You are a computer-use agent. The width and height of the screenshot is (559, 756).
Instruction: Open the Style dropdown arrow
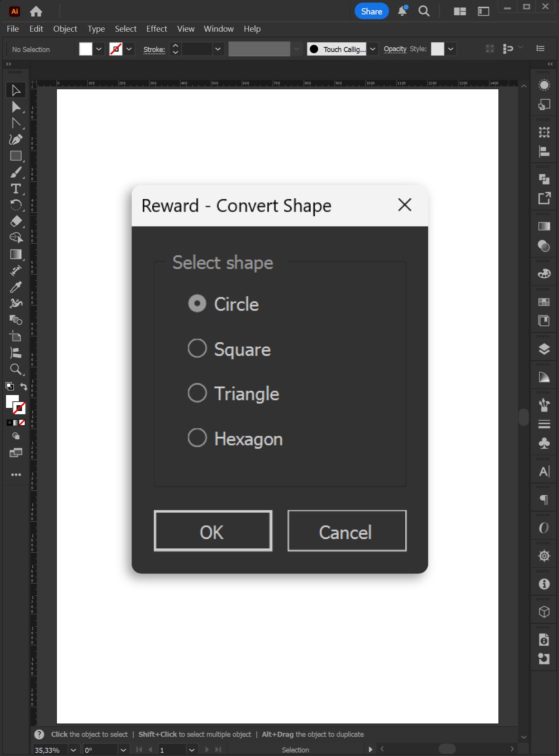pos(451,49)
